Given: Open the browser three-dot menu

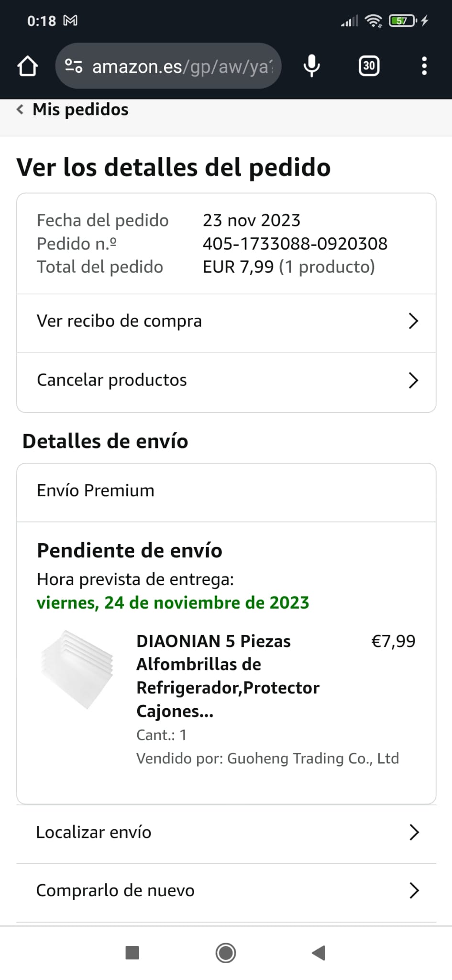Looking at the screenshot, I should (x=424, y=66).
